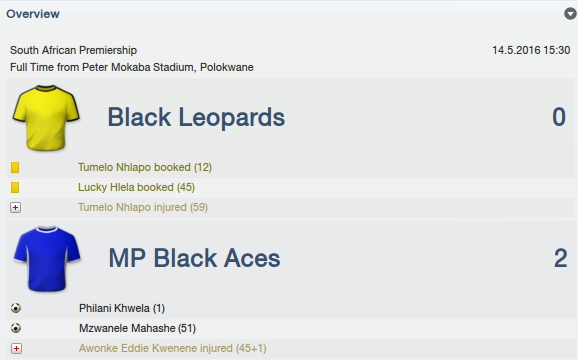This screenshot has height=360, width=578.
Task: Click the Peter Mokaba Stadium, Polokwane text
Action: tap(168, 67)
